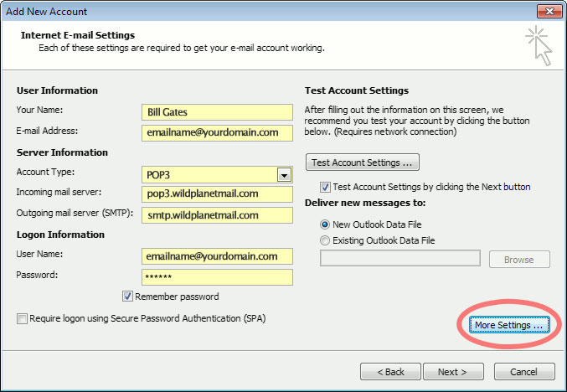Viewport: 567px width, 392px height.
Task: Open More Settings
Action: pos(508,325)
